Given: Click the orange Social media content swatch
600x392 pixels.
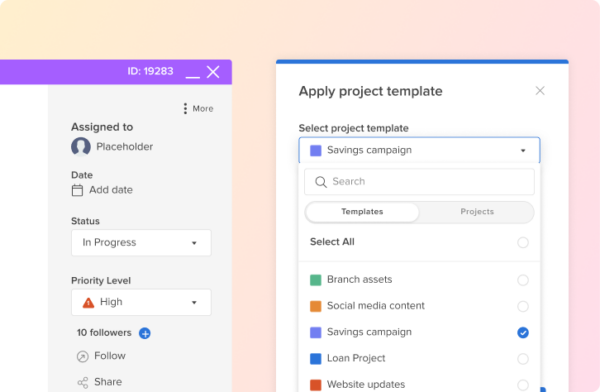Looking at the screenshot, I should pyautogui.click(x=315, y=306).
